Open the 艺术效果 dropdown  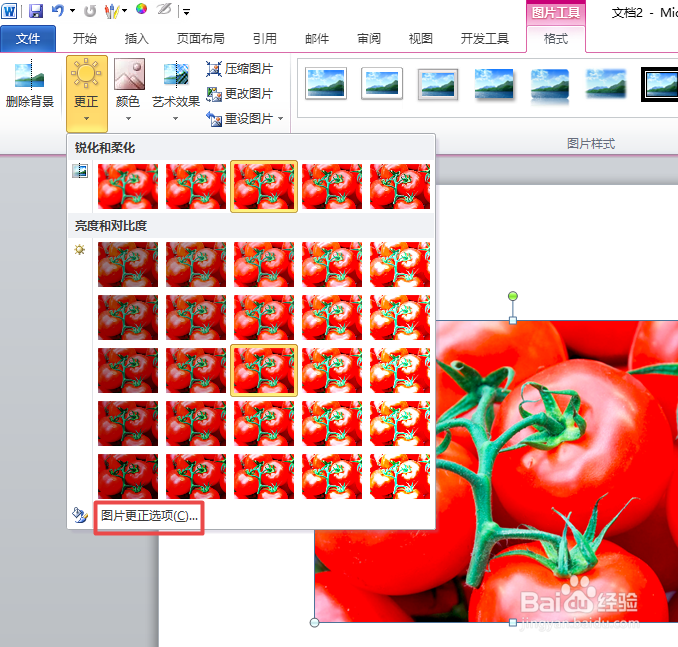point(176,90)
